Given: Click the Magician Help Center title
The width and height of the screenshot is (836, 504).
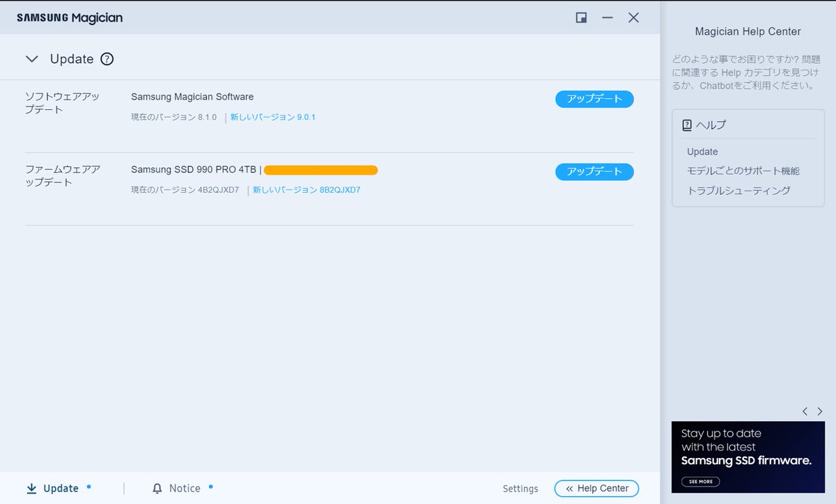Looking at the screenshot, I should pos(748,31).
